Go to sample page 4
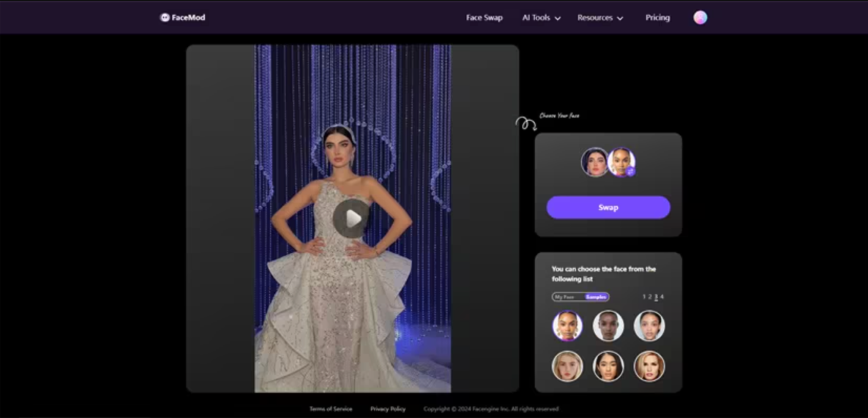Screen dimensions: 868x418 tap(662, 296)
